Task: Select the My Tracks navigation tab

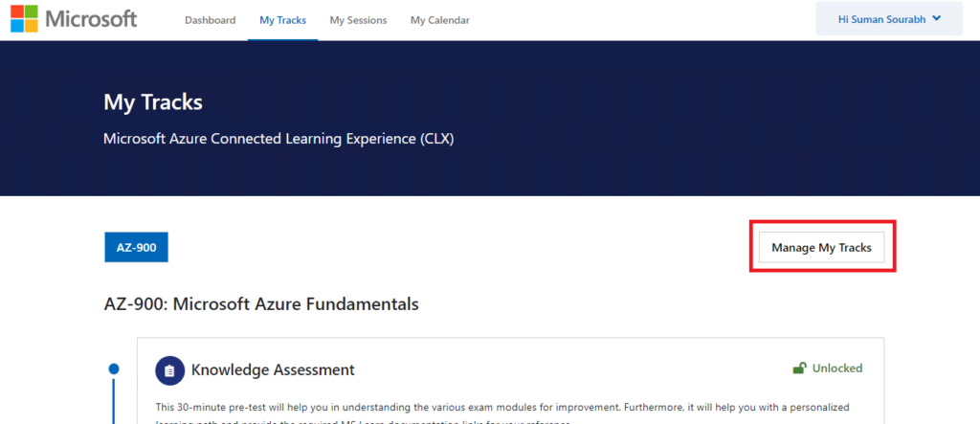Action: [282, 20]
